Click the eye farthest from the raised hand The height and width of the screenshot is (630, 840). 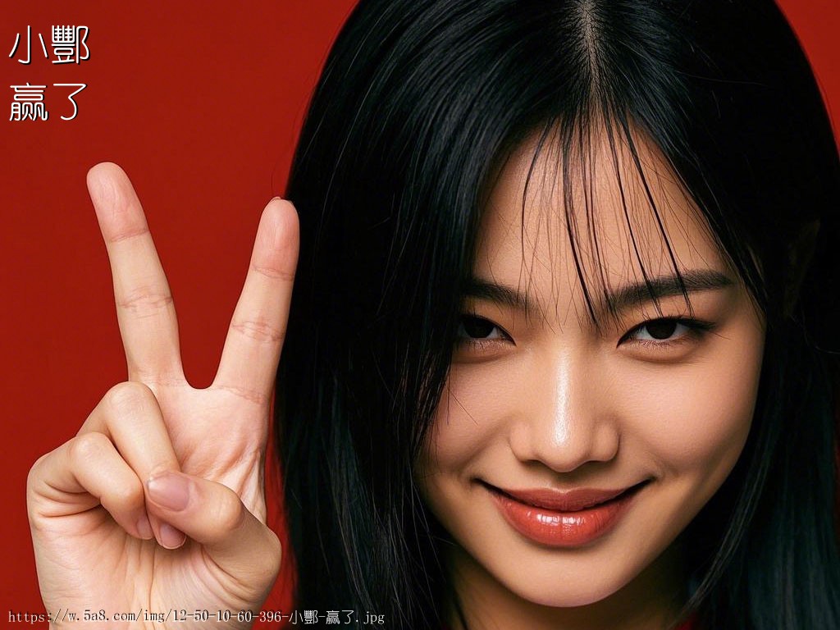click(661, 329)
